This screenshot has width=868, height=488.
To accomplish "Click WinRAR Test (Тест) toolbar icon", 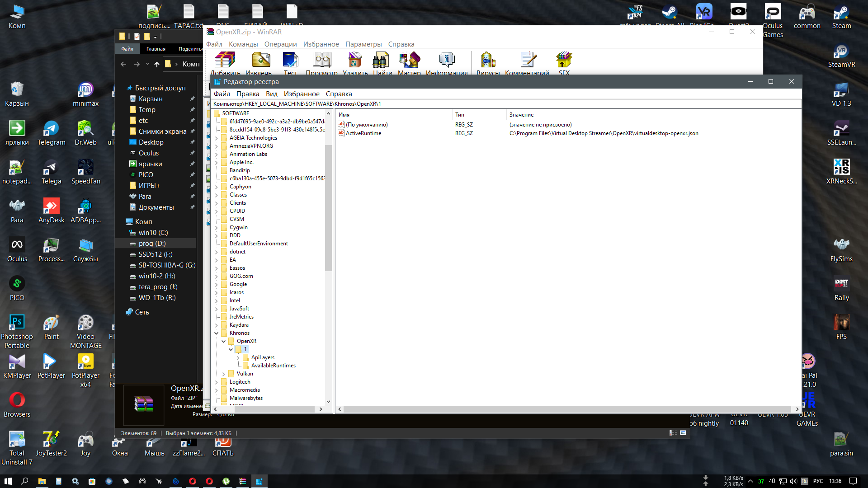I will [x=290, y=60].
